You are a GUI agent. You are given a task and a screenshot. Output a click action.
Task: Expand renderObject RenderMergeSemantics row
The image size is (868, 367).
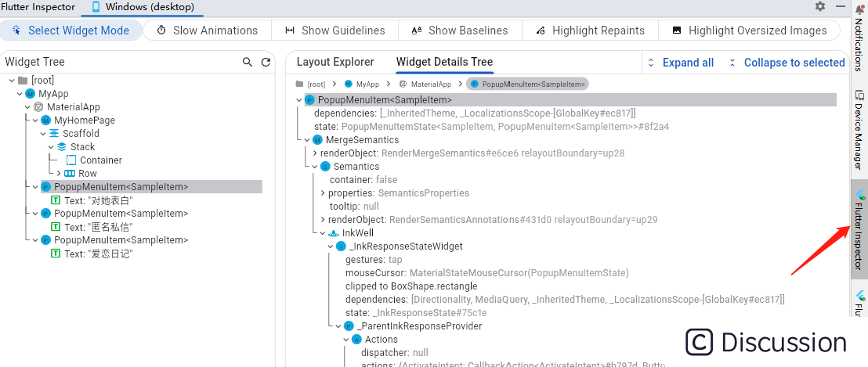click(x=315, y=153)
